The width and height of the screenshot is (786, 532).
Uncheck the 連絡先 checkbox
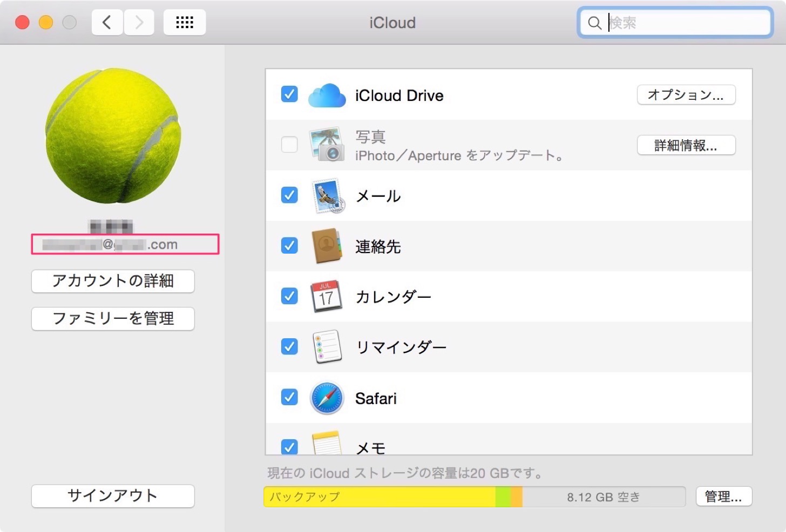coord(289,245)
